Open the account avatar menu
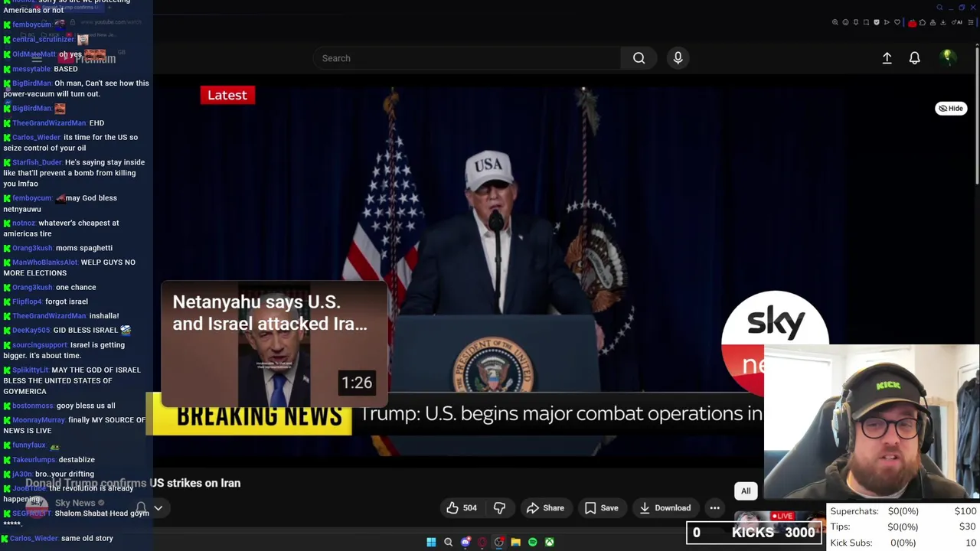The height and width of the screenshot is (551, 980). tap(947, 57)
